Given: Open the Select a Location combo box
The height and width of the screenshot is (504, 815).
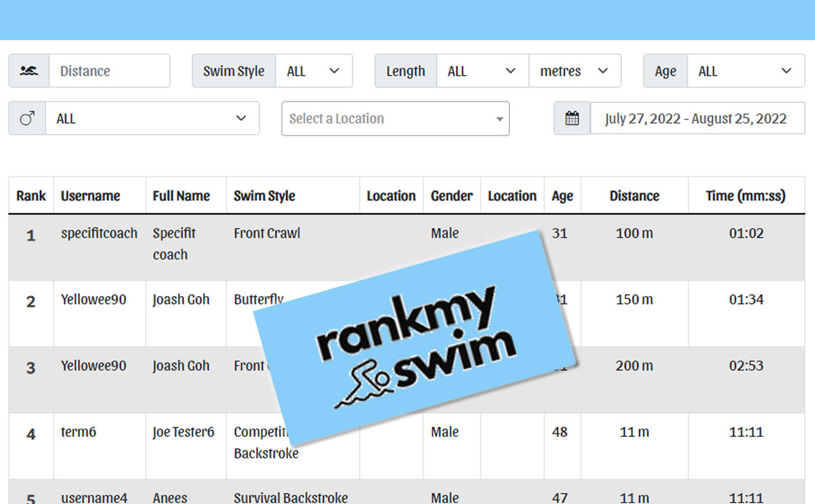Looking at the screenshot, I should [395, 119].
